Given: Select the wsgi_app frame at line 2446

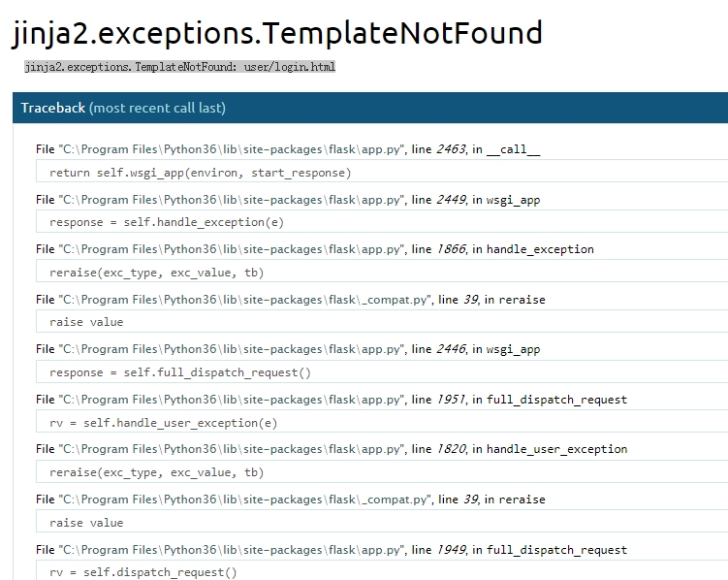Looking at the screenshot, I should click(x=288, y=349).
